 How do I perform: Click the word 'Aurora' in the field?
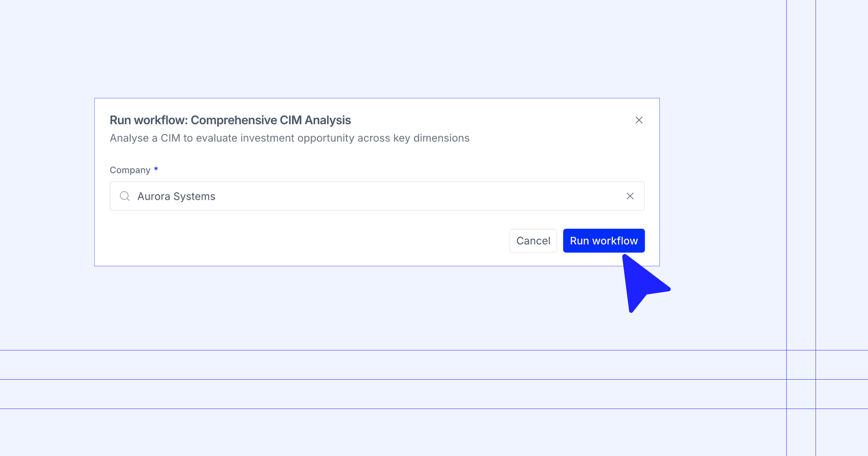[154, 196]
